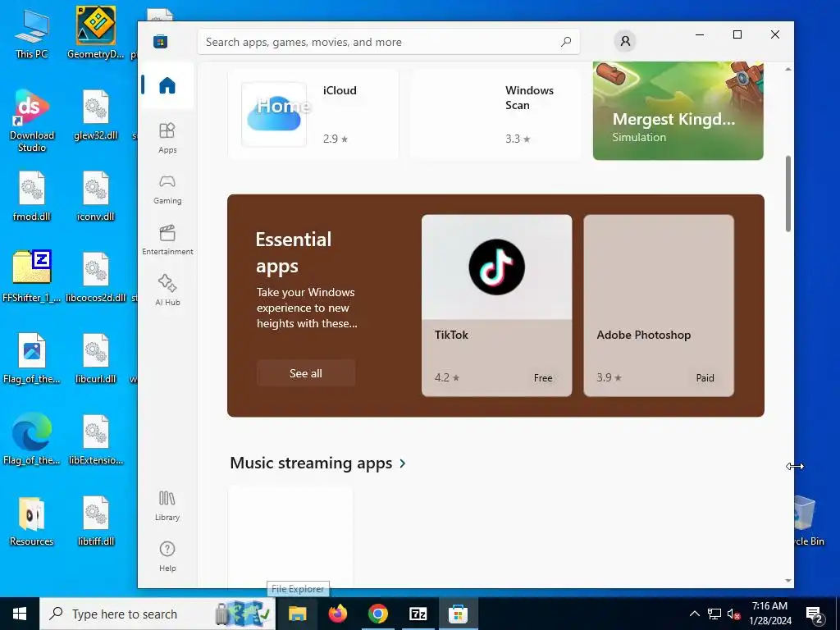The height and width of the screenshot is (630, 840).
Task: Open Microsoft Store logo icon in title bar
Action: pyautogui.click(x=160, y=41)
